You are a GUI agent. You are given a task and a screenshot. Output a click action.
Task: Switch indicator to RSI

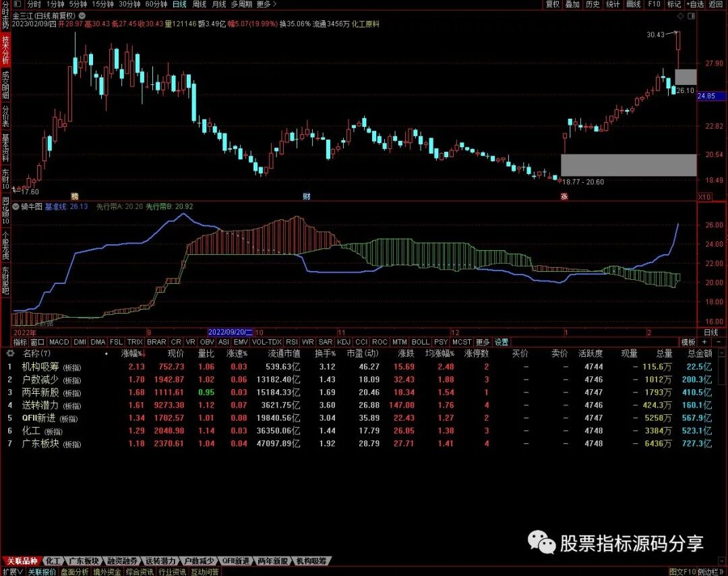pos(292,342)
